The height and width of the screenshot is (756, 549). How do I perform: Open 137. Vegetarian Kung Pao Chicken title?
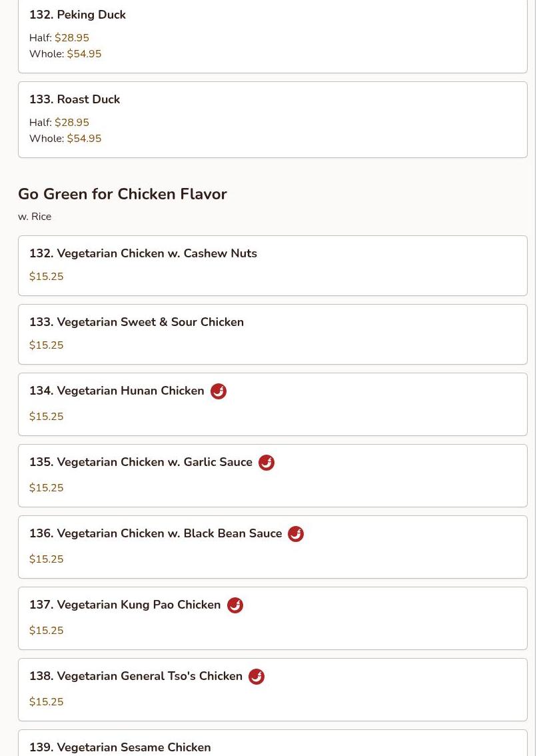125,605
